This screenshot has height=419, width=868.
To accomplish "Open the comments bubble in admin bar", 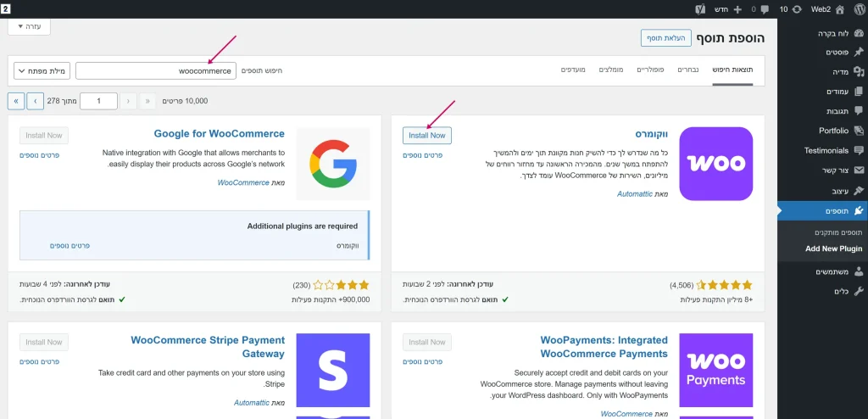I will [x=765, y=9].
